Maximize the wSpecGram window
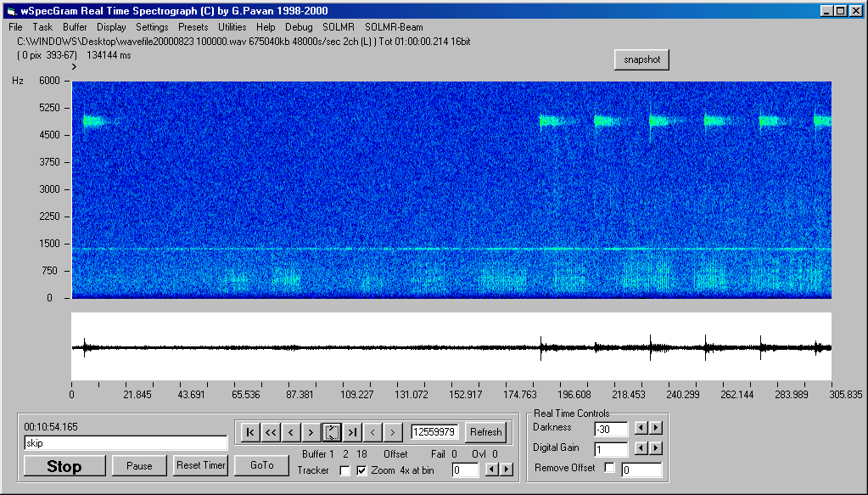Screen dimensions: 868x495 click(840, 10)
